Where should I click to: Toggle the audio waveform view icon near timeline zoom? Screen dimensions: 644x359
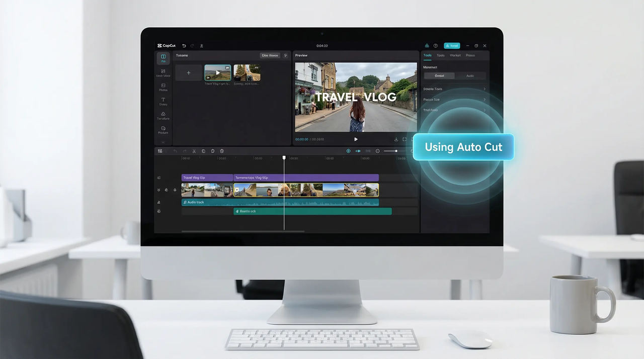coord(359,151)
